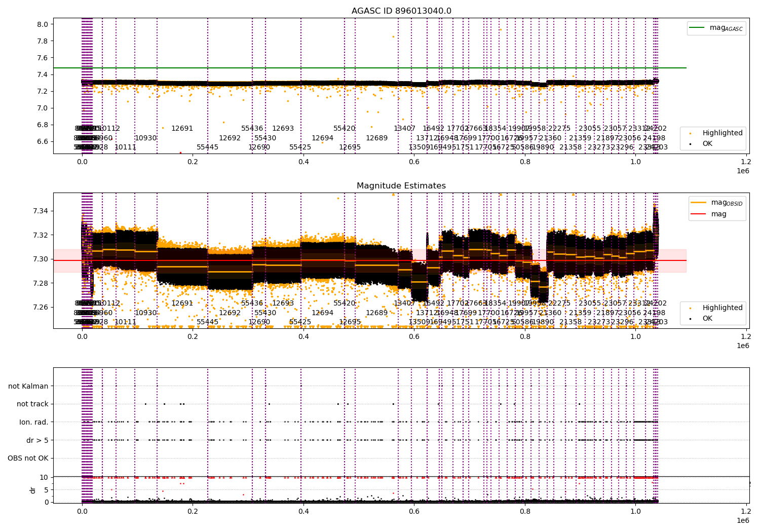Click the 'not track' axis label
Image resolution: width=760 pixels, height=532 pixels.
point(32,404)
